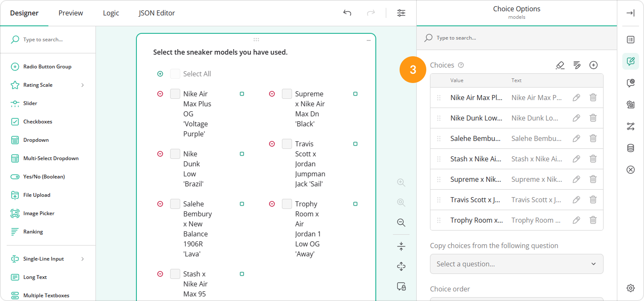Check the Select All checkbox
This screenshot has width=644, height=301.
point(175,74)
